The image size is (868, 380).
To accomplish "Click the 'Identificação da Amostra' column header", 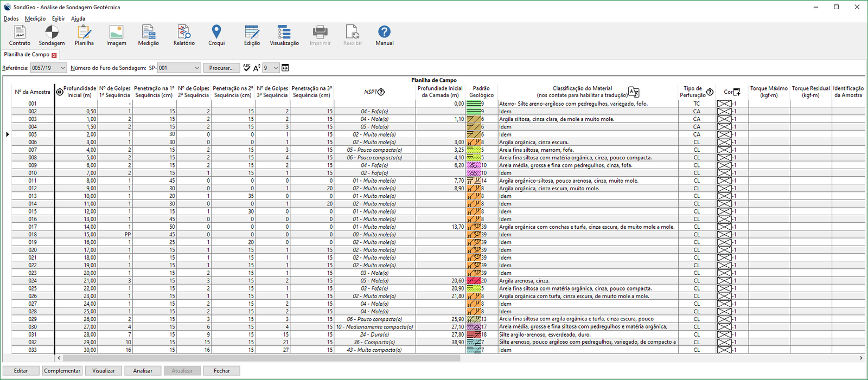I will (x=848, y=92).
